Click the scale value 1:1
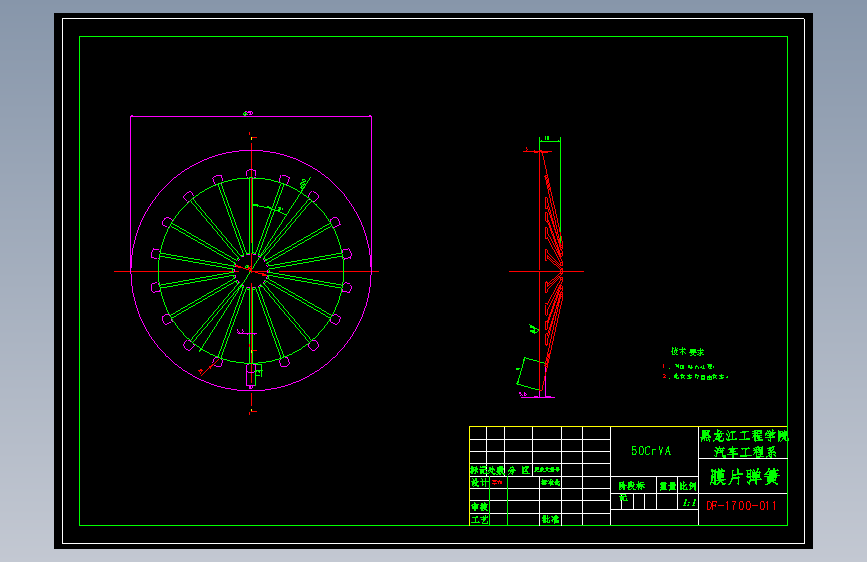The image size is (867, 562). point(688,503)
